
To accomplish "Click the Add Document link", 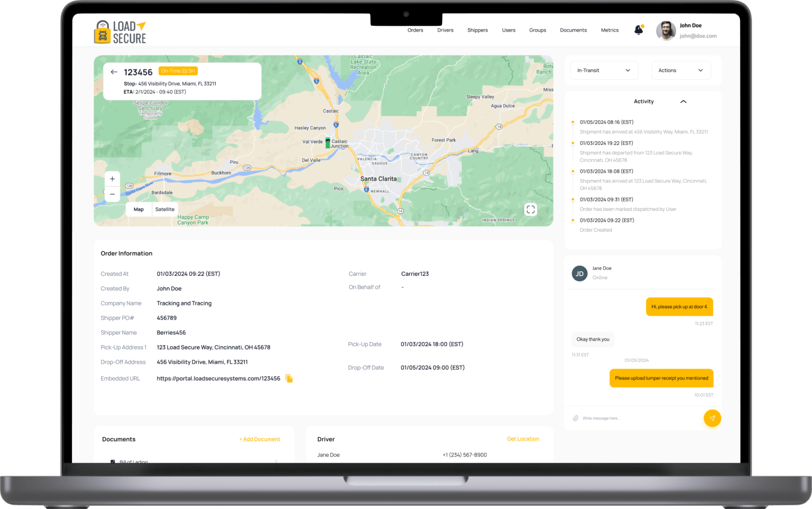I will click(x=260, y=439).
